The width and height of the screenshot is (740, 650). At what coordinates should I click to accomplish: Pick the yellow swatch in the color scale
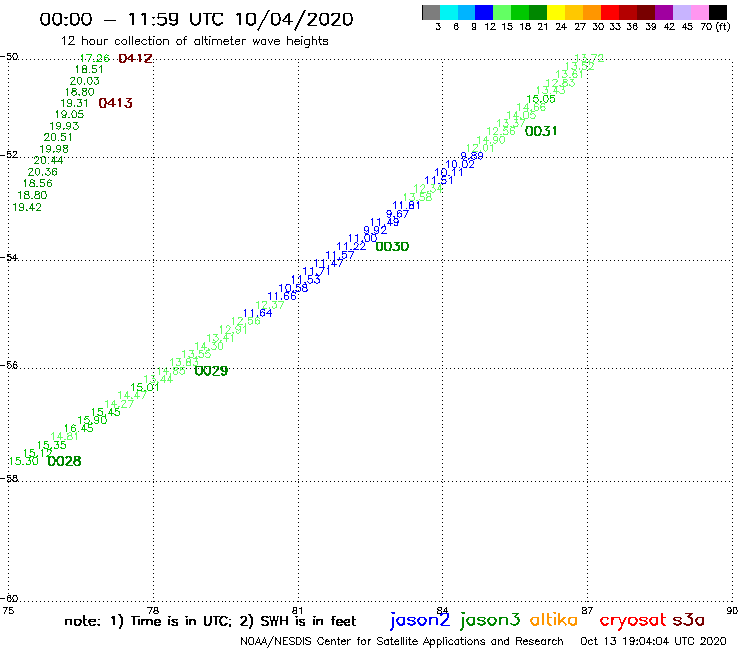(556, 12)
